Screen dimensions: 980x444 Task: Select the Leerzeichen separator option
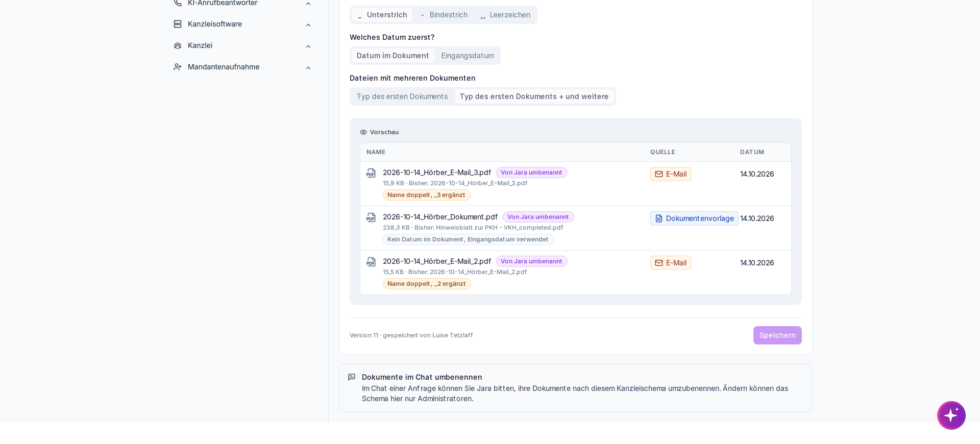pyautogui.click(x=505, y=15)
